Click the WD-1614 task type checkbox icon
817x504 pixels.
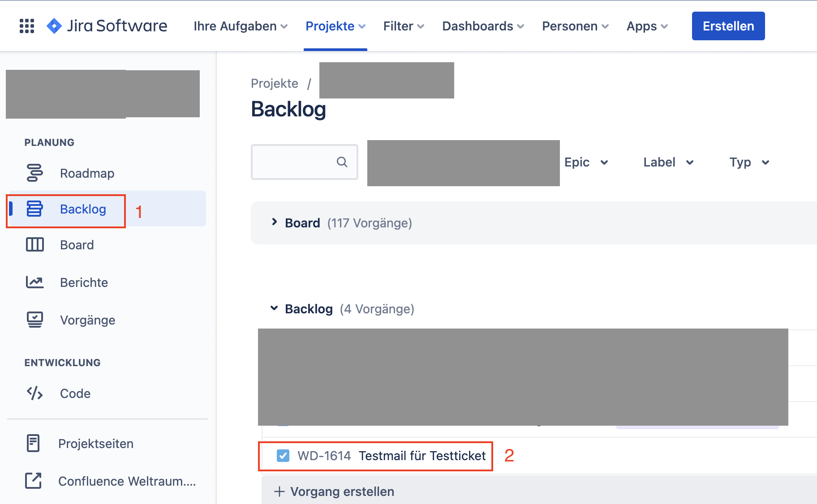pos(283,456)
